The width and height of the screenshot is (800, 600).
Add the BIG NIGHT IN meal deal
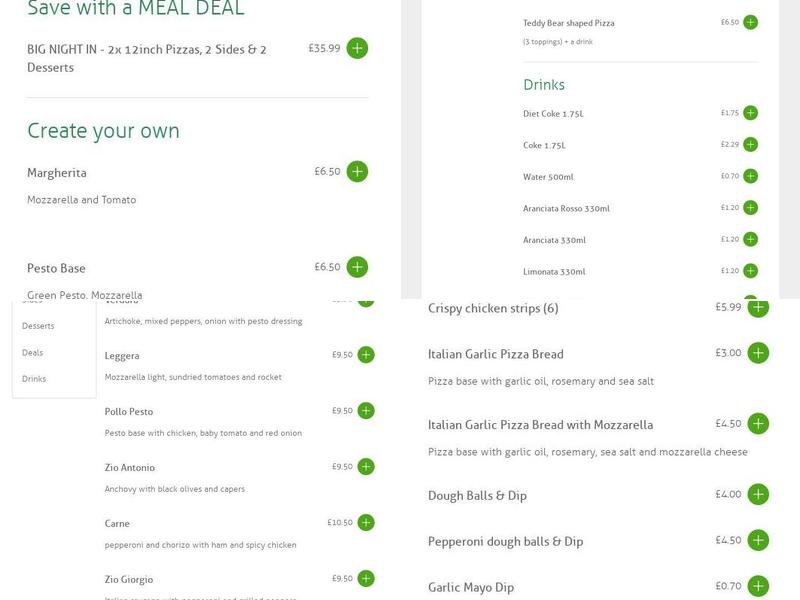(357, 46)
